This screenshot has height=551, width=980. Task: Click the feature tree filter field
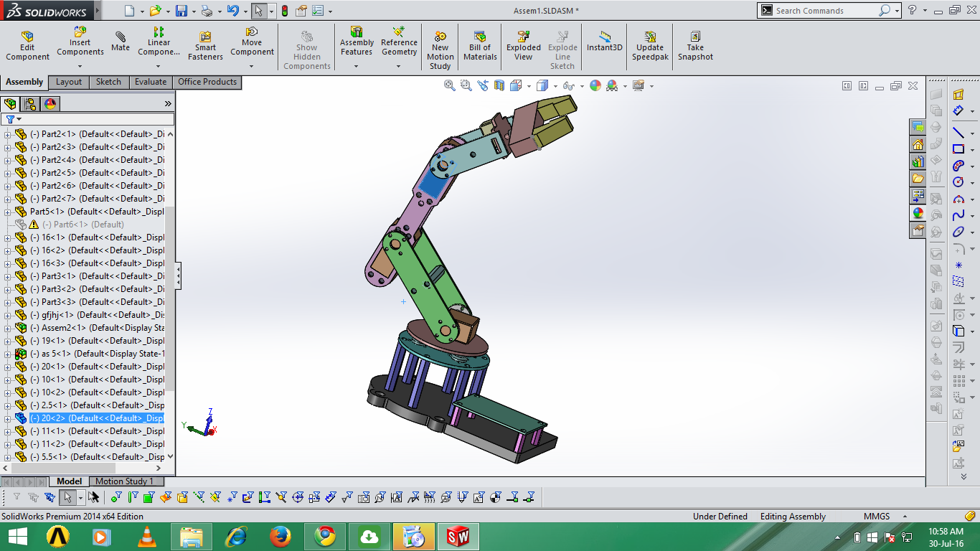click(88, 119)
